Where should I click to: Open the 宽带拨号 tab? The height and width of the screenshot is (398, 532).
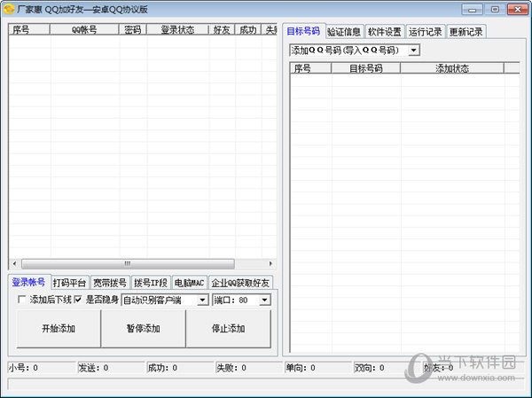click(x=111, y=283)
